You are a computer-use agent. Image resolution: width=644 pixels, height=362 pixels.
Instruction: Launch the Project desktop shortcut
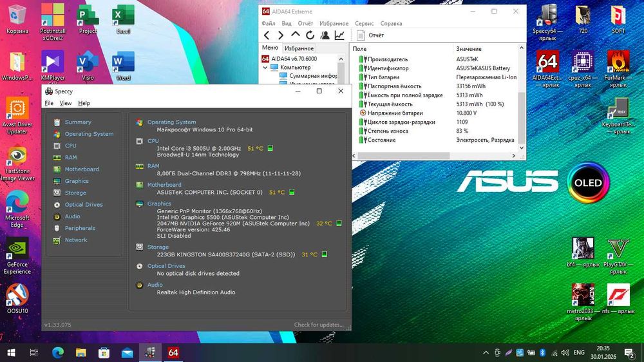[88, 19]
